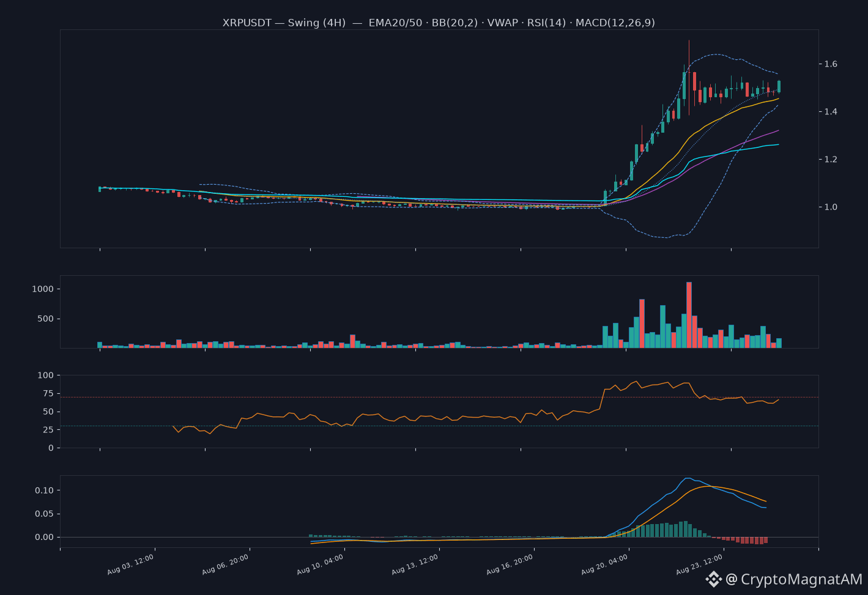Screen dimensions: 868x595
Task: Click the Aug 03, 12:00 date label
Action: coord(131,564)
